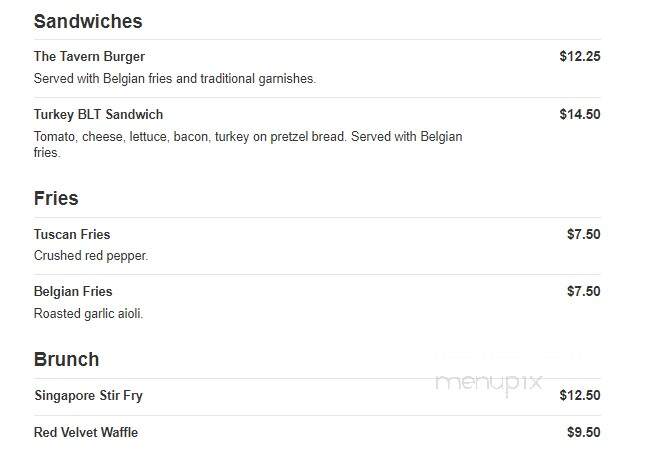Click the Roasted garlic aioli description
Viewport: 668px width, 465px height.
click(x=88, y=314)
